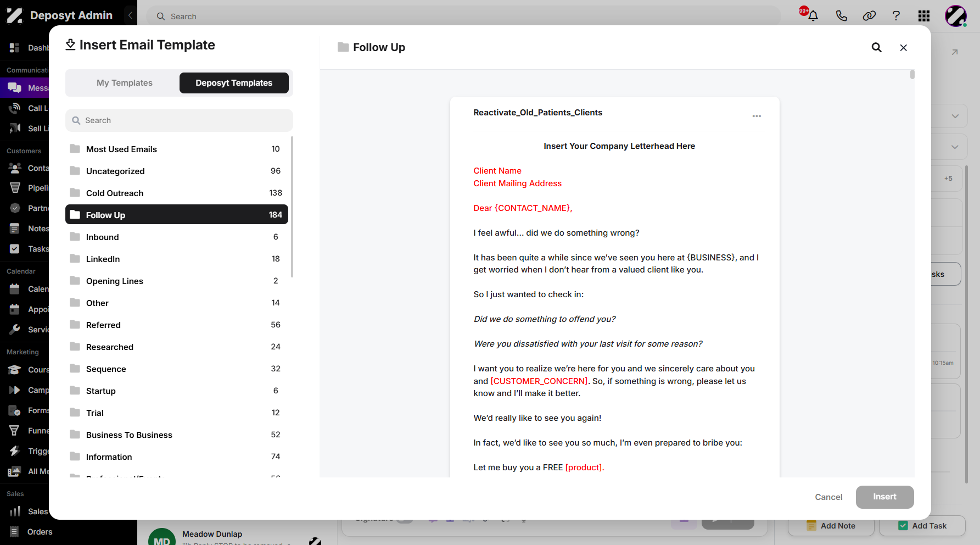Select the LinkedIn folder
This screenshot has height=545, width=980.
pos(177,259)
